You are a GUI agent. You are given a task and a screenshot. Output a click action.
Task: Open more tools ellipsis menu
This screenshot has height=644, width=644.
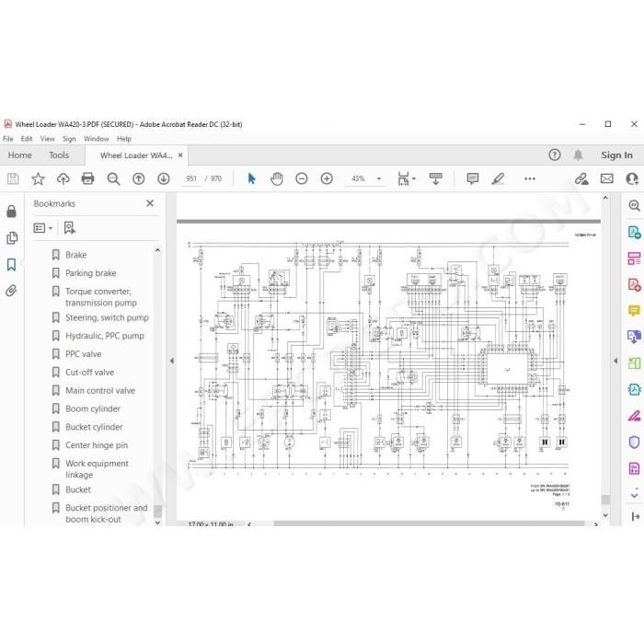530,178
